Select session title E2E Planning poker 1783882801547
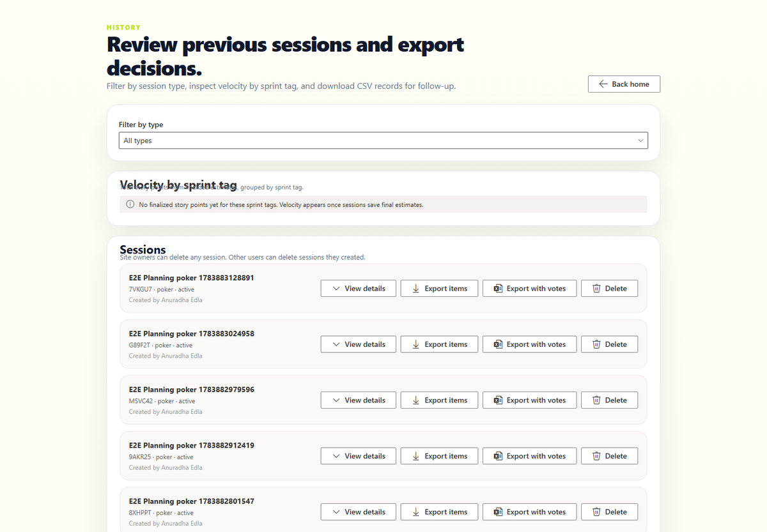Image resolution: width=767 pixels, height=532 pixels. click(191, 501)
